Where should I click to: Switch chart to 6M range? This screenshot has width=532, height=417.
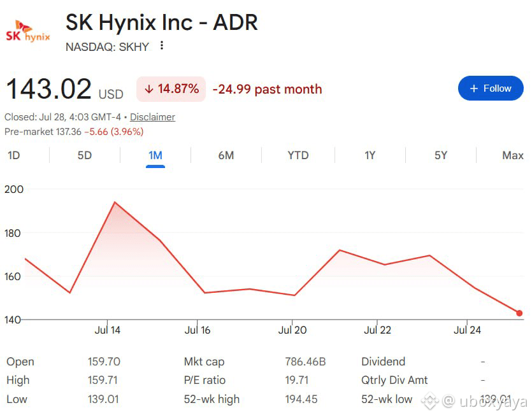[x=226, y=155]
